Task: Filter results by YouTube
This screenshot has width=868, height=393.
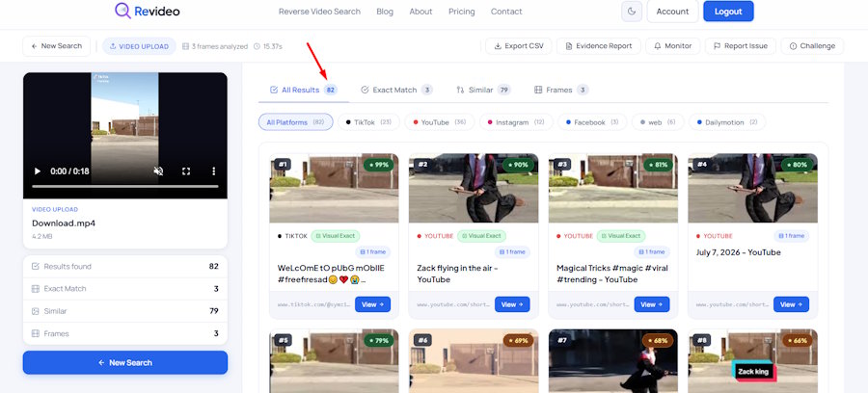Action: [440, 122]
